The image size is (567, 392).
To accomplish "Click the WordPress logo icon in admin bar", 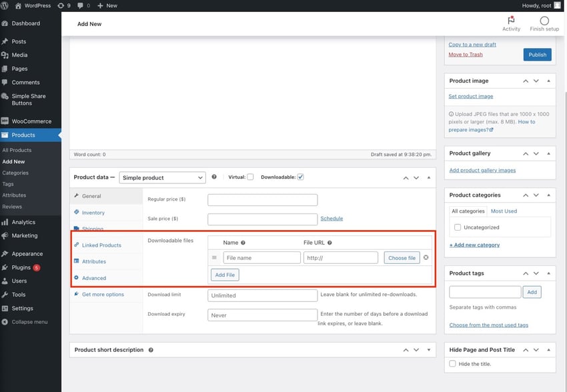I will coord(5,5).
